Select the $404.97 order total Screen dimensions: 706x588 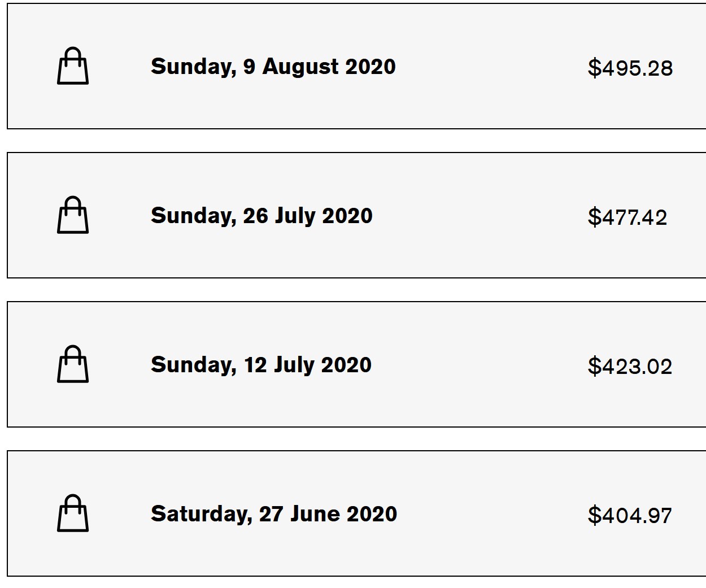tap(630, 516)
